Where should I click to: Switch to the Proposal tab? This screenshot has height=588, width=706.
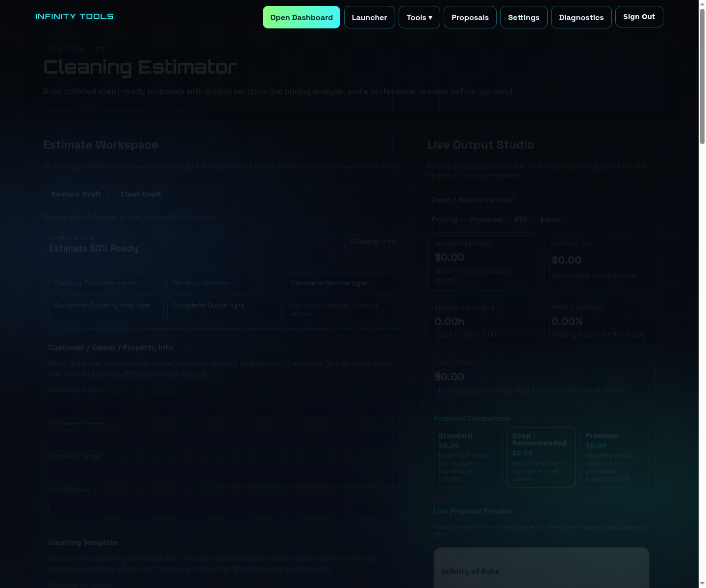486,220
